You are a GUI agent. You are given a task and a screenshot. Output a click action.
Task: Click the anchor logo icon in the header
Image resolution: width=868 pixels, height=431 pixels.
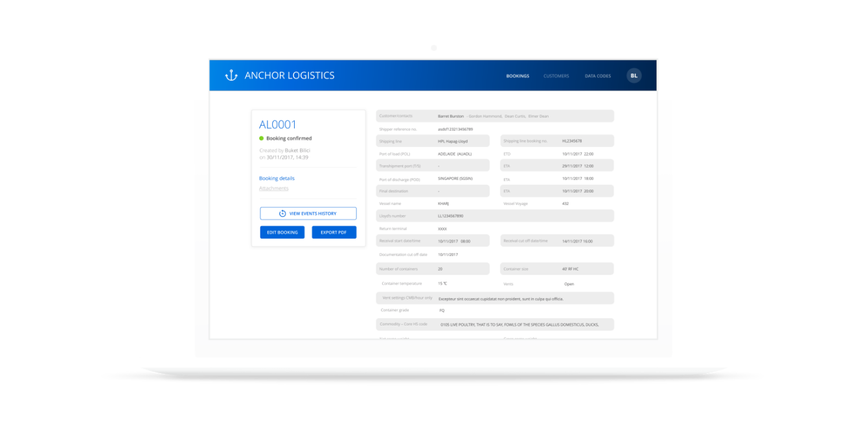[231, 74]
